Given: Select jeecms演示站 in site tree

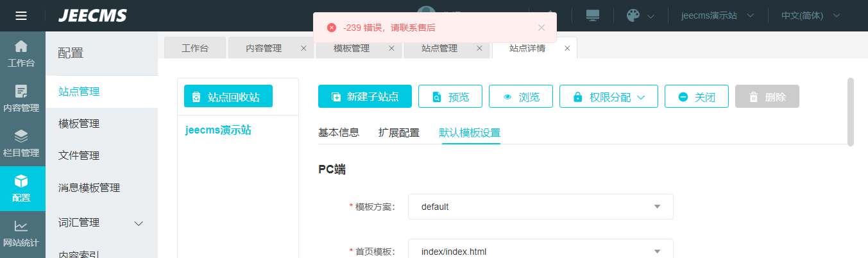Looking at the screenshot, I should [218, 130].
